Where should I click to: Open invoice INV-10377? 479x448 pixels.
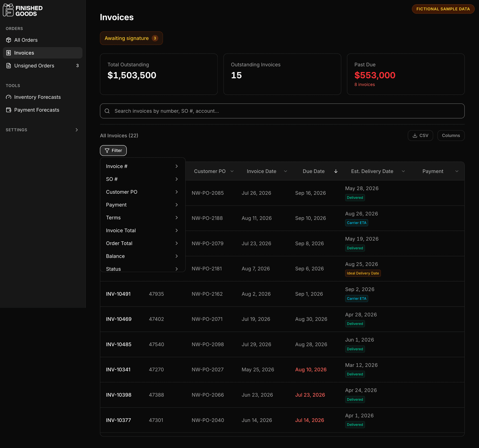point(119,420)
